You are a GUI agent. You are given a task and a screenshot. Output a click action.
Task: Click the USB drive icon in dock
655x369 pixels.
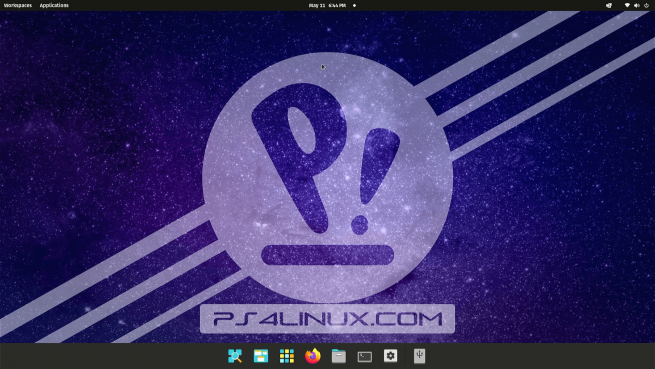[419, 356]
